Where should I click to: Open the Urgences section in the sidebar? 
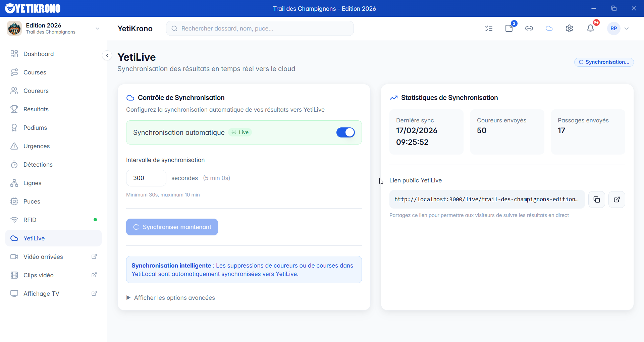pyautogui.click(x=36, y=146)
